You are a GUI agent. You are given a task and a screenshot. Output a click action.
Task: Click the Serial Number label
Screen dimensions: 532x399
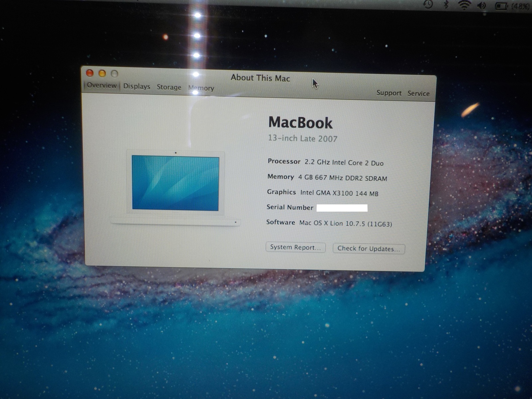[290, 207]
